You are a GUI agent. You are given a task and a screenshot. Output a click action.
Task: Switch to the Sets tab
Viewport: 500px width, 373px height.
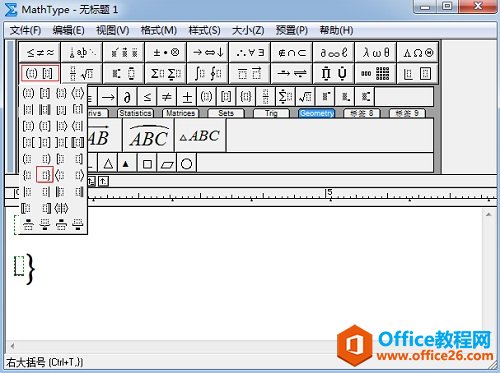tap(226, 113)
